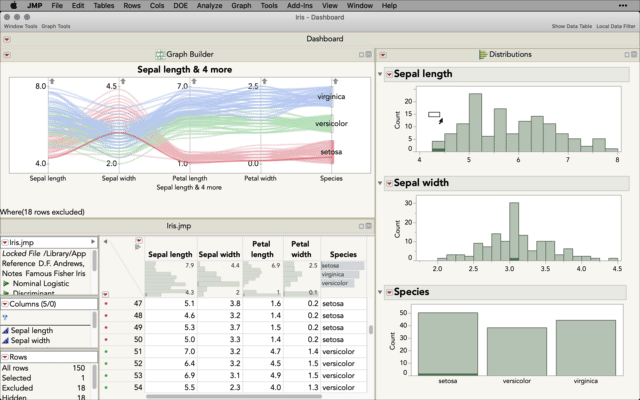Click the arrow above the Petal length axis
640x400 pixels.
pyautogui.click(x=194, y=81)
